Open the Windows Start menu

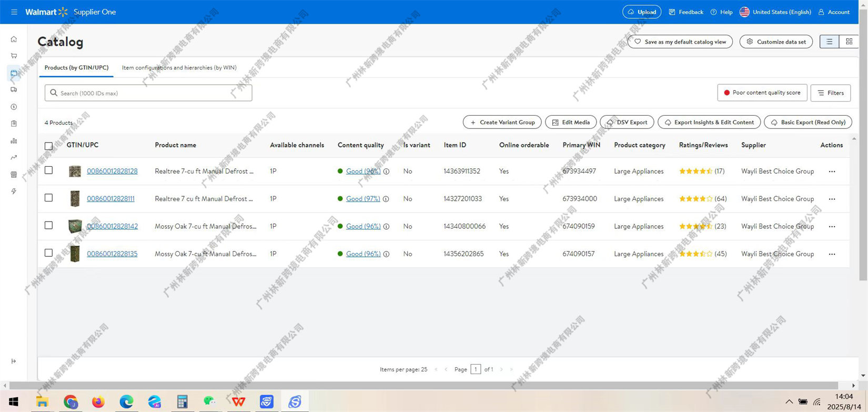tap(14, 402)
